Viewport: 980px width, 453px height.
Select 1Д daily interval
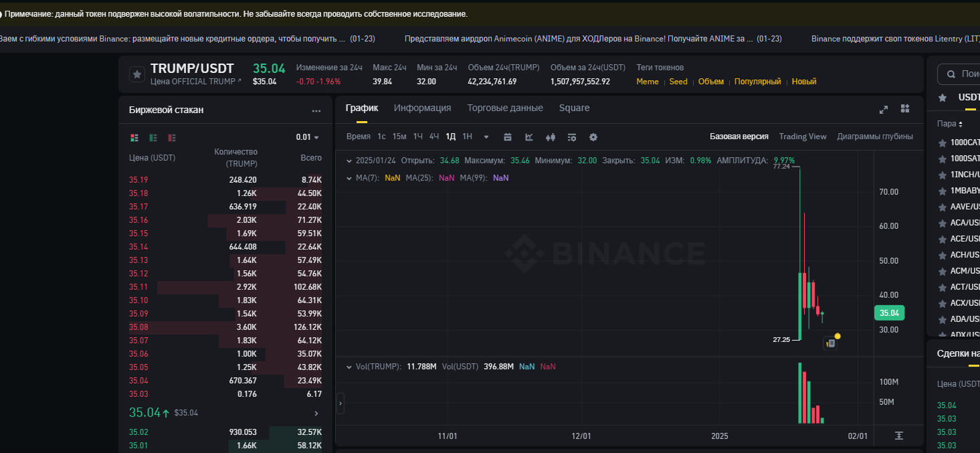(451, 137)
